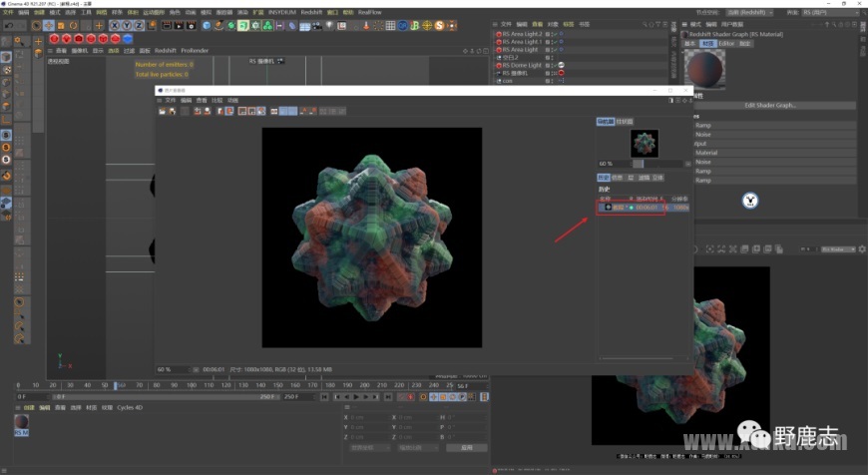The height and width of the screenshot is (475, 868).
Task: Open render settings clapperboard with gear
Action: [x=191, y=26]
